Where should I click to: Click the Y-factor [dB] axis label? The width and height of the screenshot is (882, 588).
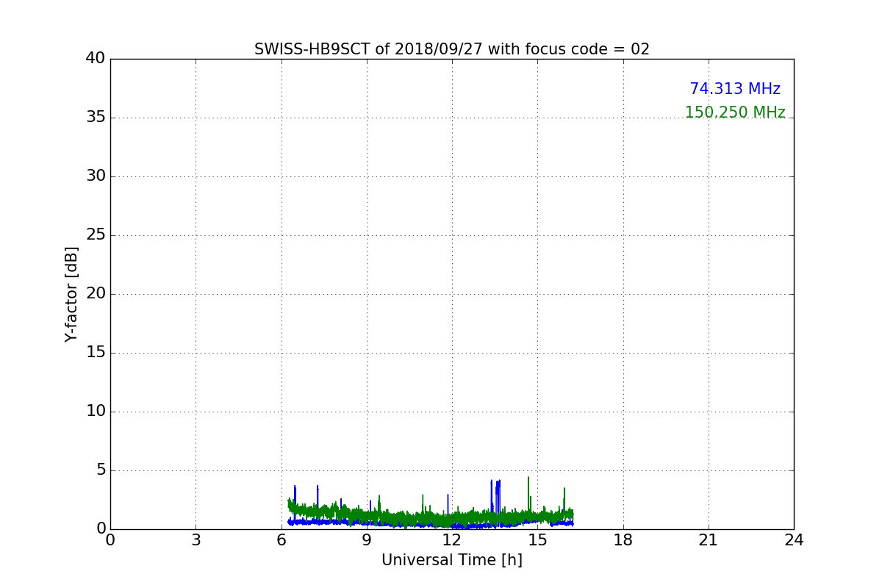tap(71, 294)
